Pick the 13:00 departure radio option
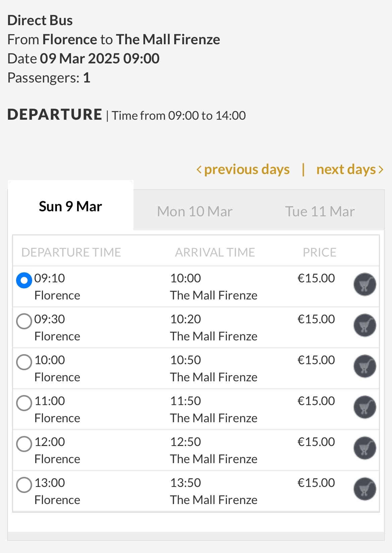 (24, 485)
